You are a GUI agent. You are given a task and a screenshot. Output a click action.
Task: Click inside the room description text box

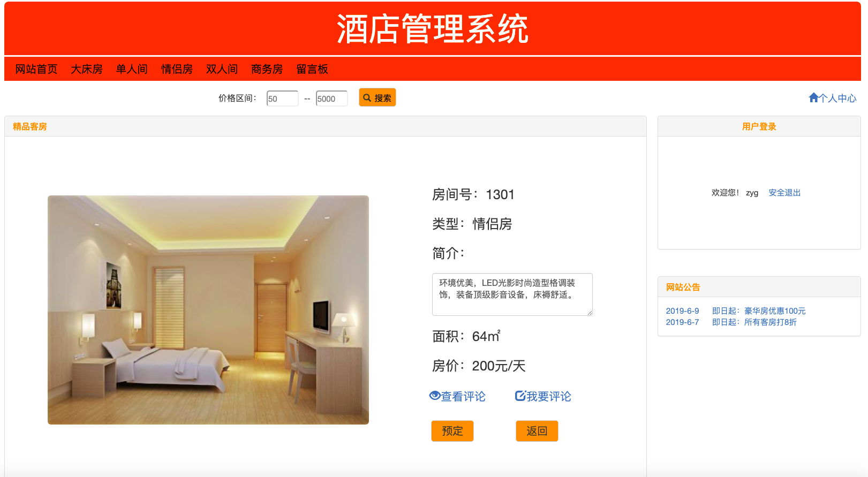tap(512, 294)
